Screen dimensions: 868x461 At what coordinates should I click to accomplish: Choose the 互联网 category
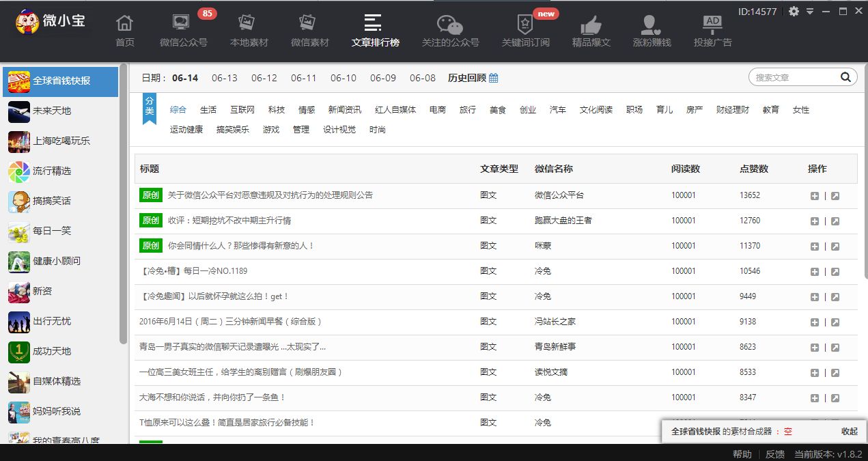pyautogui.click(x=242, y=110)
